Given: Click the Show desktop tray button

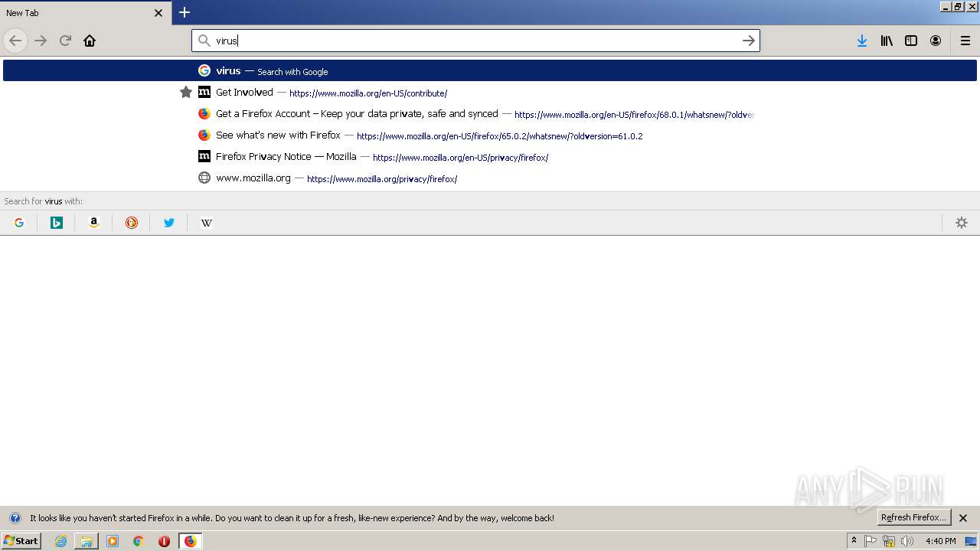Looking at the screenshot, I should 972,541.
